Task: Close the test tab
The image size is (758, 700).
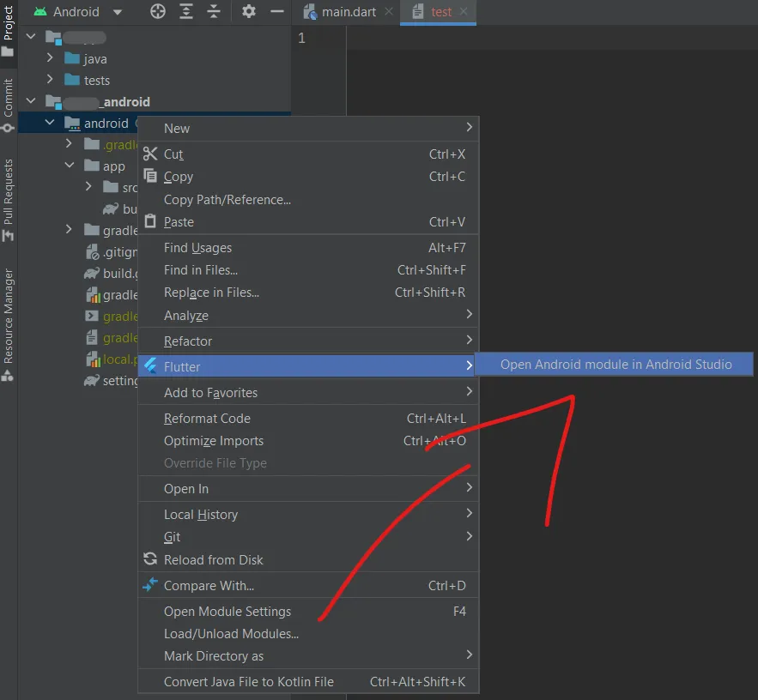Action: point(464,12)
